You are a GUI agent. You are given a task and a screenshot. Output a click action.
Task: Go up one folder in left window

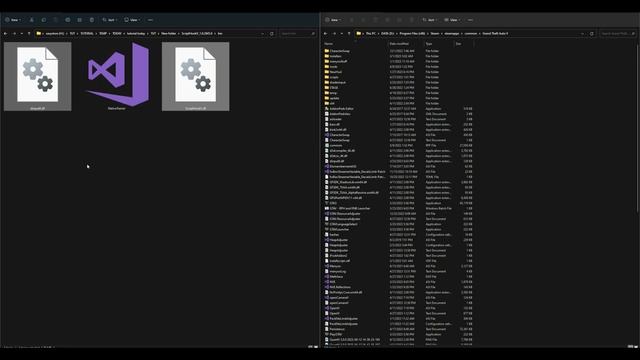click(29, 33)
